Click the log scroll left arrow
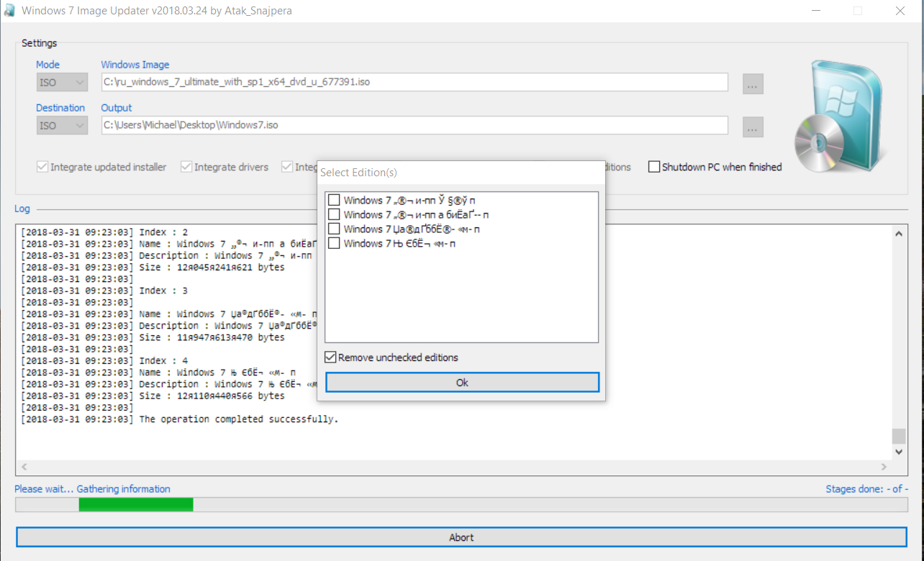 [x=24, y=466]
